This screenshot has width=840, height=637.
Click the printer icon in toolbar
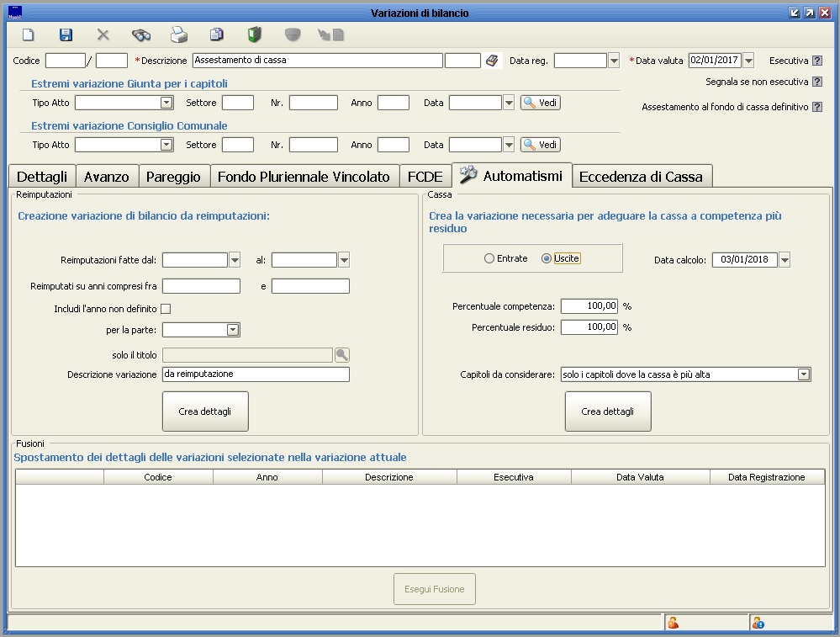point(179,35)
